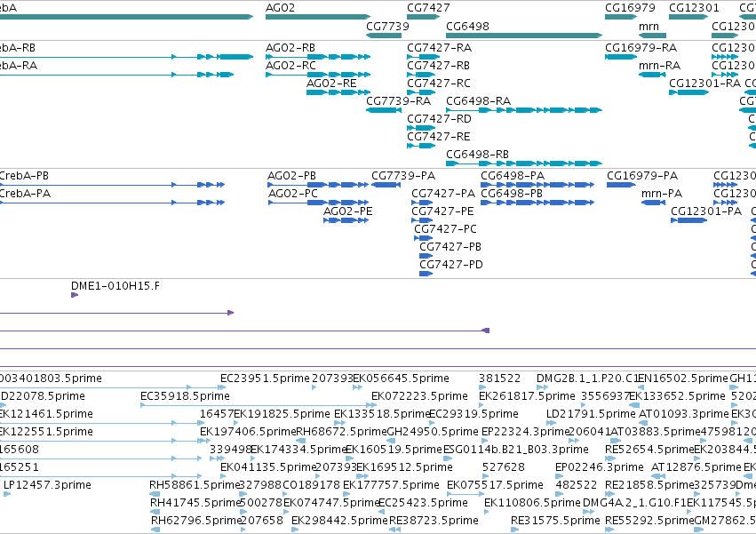Click the GH24950.5prime EST label

[x=433, y=432]
